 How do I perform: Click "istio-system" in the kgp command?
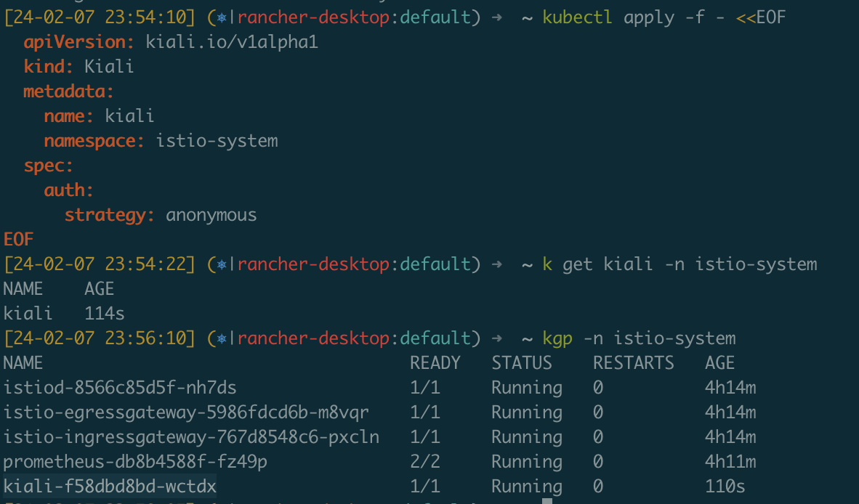click(675, 338)
